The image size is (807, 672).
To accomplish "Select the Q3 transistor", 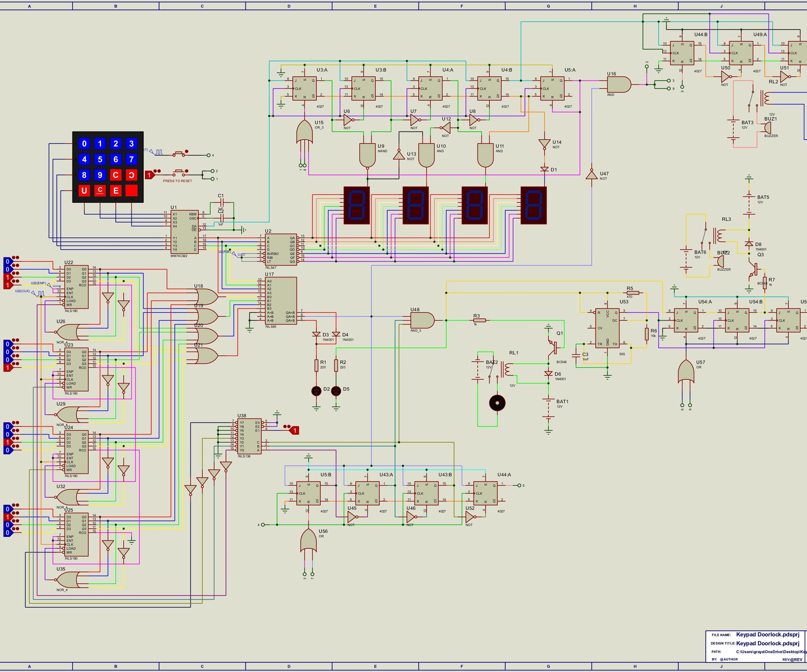I will click(752, 270).
